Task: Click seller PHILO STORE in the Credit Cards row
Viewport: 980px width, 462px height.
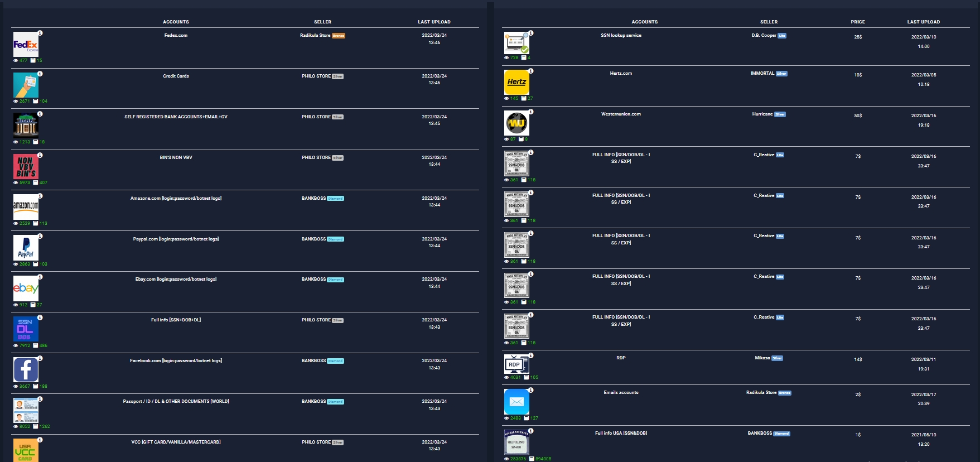Action: [x=316, y=76]
